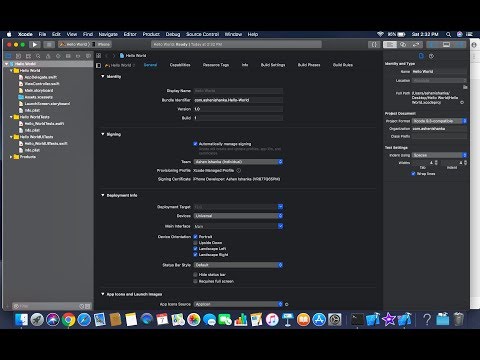Viewport: 480px width, 360px height.
Task: Open the code snippet library braces button
Action: pyautogui.click(x=374, y=44)
